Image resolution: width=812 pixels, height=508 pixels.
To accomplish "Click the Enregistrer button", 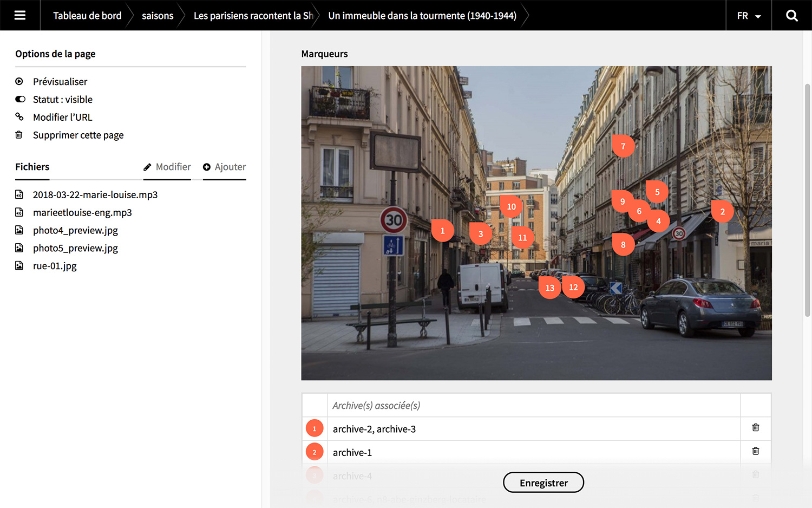I will 543,483.
